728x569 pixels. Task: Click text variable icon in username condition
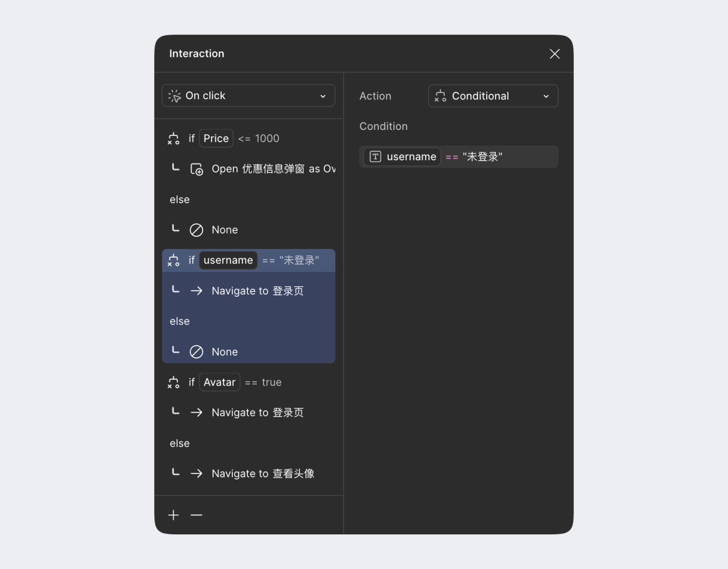(375, 157)
